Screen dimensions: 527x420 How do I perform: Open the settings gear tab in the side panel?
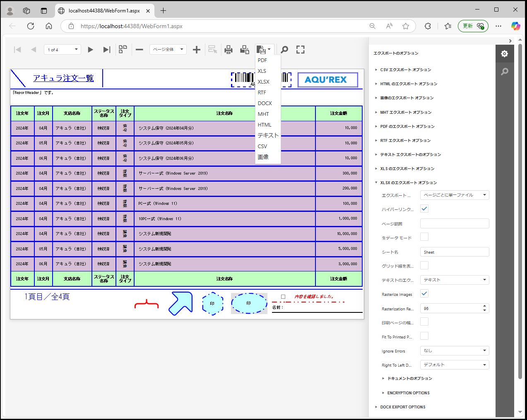click(504, 54)
